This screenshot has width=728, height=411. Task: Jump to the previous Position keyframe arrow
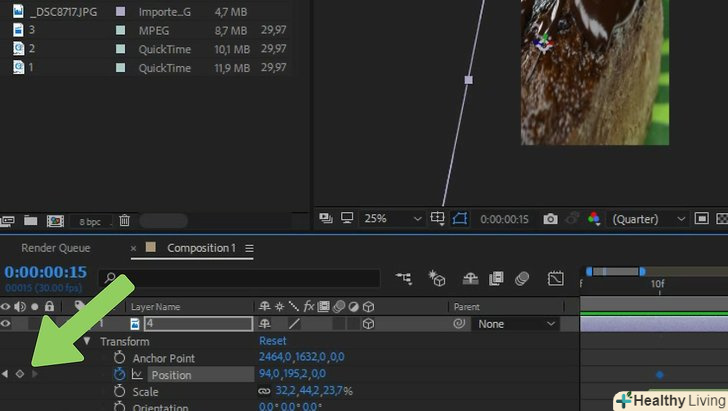[x=5, y=374]
